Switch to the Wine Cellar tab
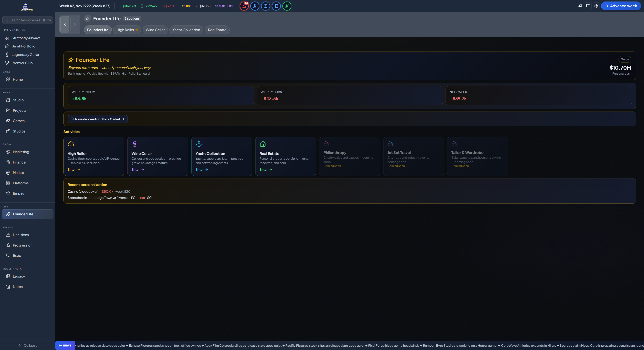Screen dimensions: 644x350 point(155,30)
